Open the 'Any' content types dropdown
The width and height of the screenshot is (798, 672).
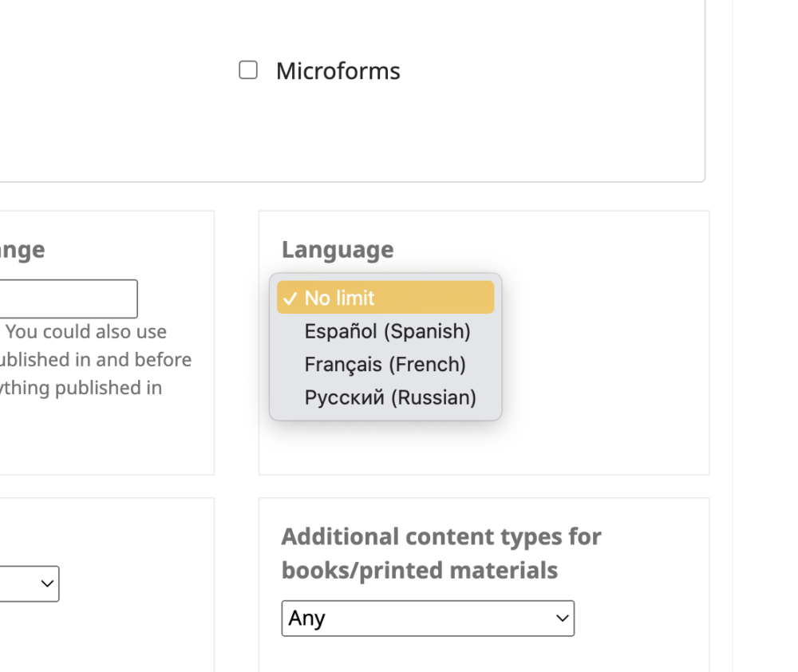tap(428, 619)
